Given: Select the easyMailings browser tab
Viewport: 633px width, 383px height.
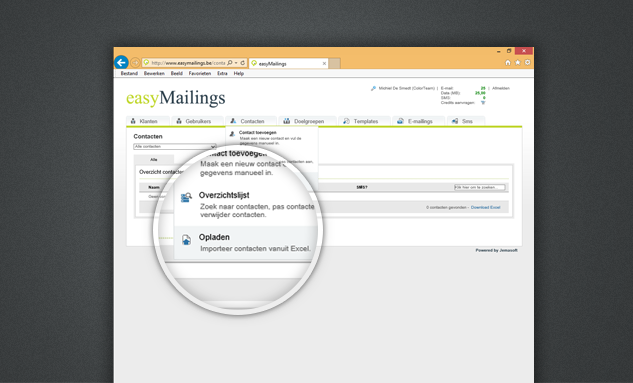Looking at the screenshot, I should (288, 63).
